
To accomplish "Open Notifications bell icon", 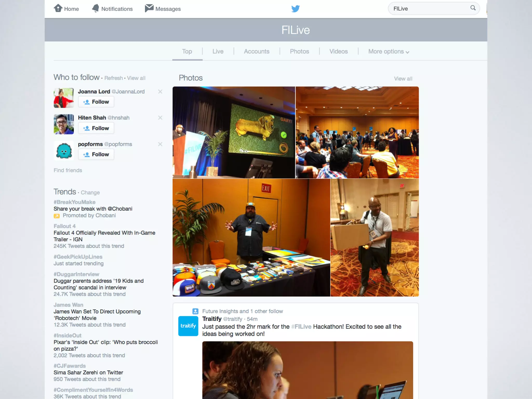I will [x=96, y=8].
